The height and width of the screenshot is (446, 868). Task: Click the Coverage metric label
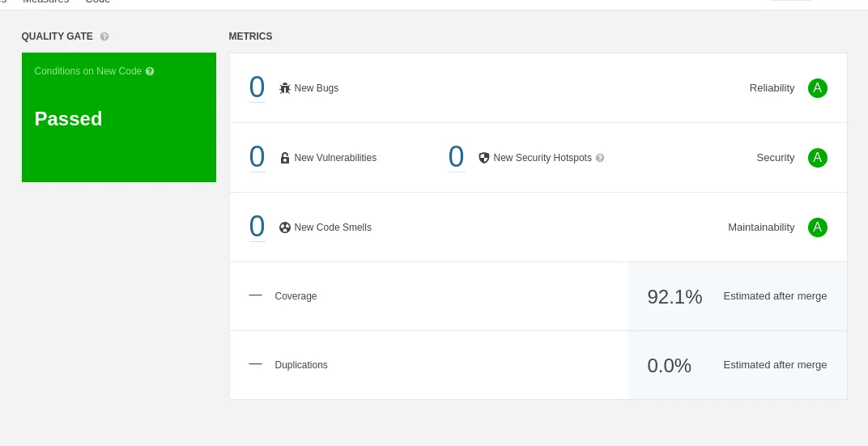296,296
